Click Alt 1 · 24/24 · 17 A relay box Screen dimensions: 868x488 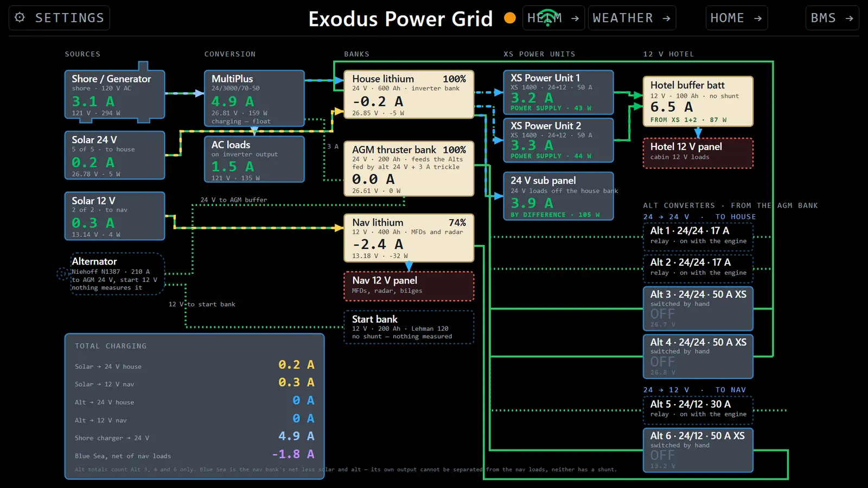(x=698, y=236)
